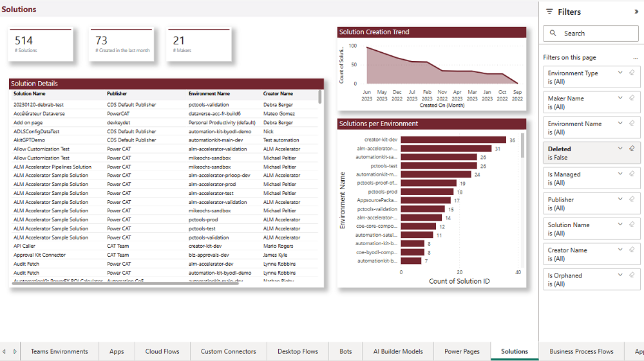Click the search magnifier icon in Filters
The image size is (644, 361).
pos(553,33)
